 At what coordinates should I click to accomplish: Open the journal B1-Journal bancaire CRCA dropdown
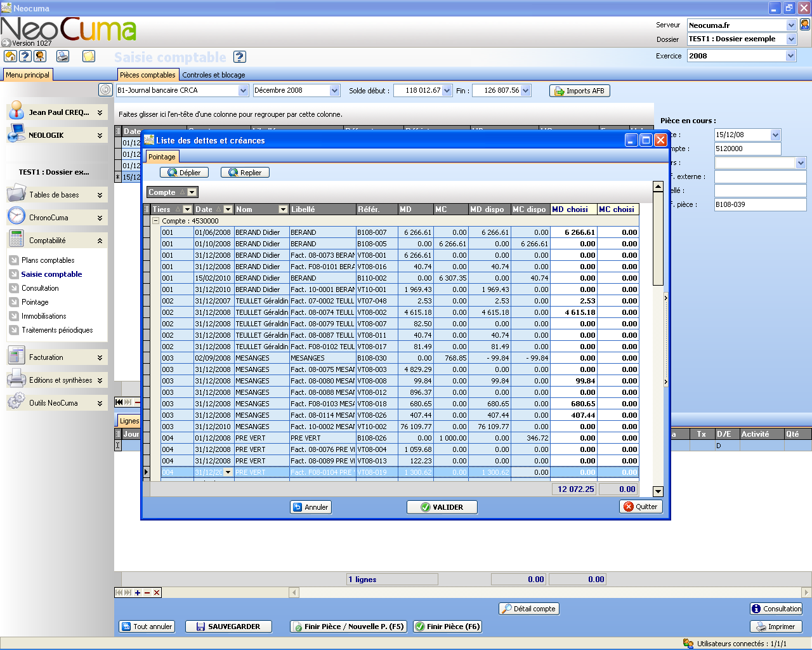click(243, 91)
